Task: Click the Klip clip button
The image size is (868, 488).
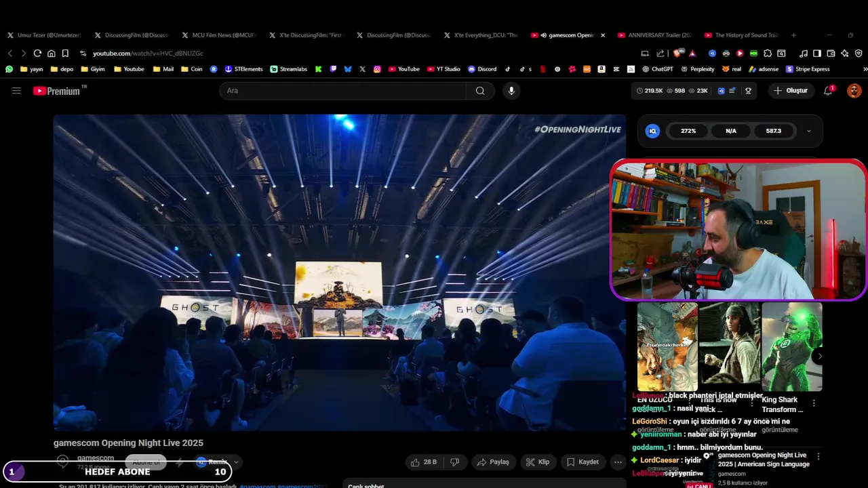Action: pyautogui.click(x=538, y=462)
